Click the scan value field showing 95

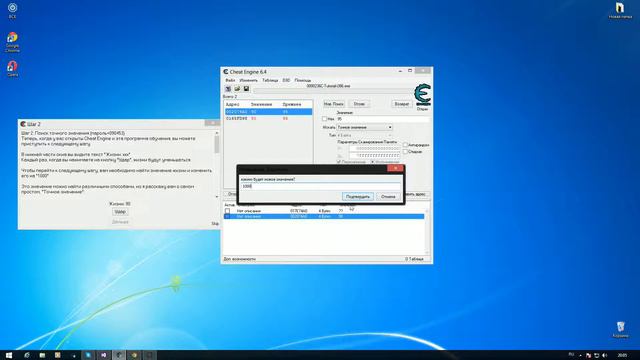tap(383, 119)
